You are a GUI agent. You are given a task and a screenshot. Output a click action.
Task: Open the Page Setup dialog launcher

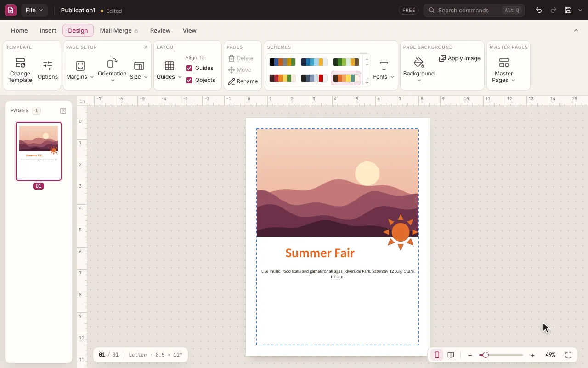146,47
